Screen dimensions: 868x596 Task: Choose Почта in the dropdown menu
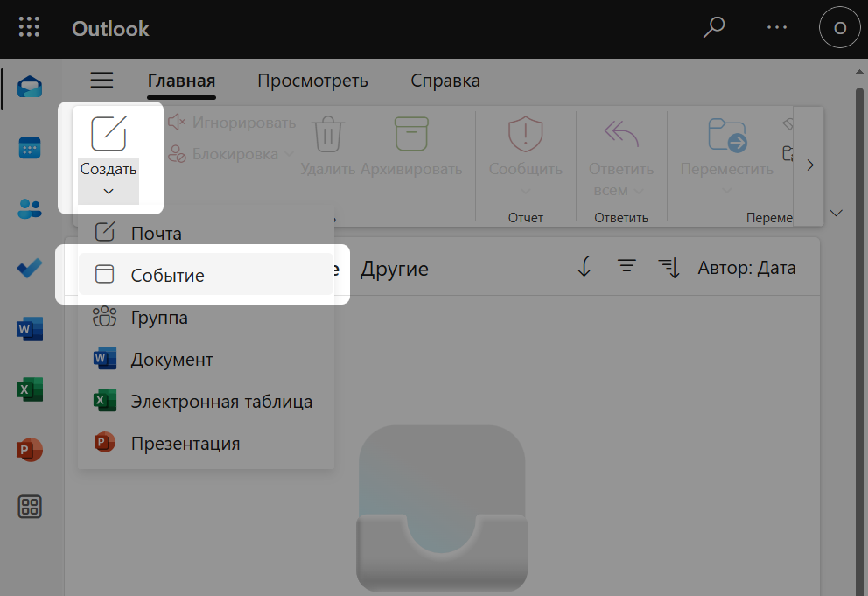156,233
